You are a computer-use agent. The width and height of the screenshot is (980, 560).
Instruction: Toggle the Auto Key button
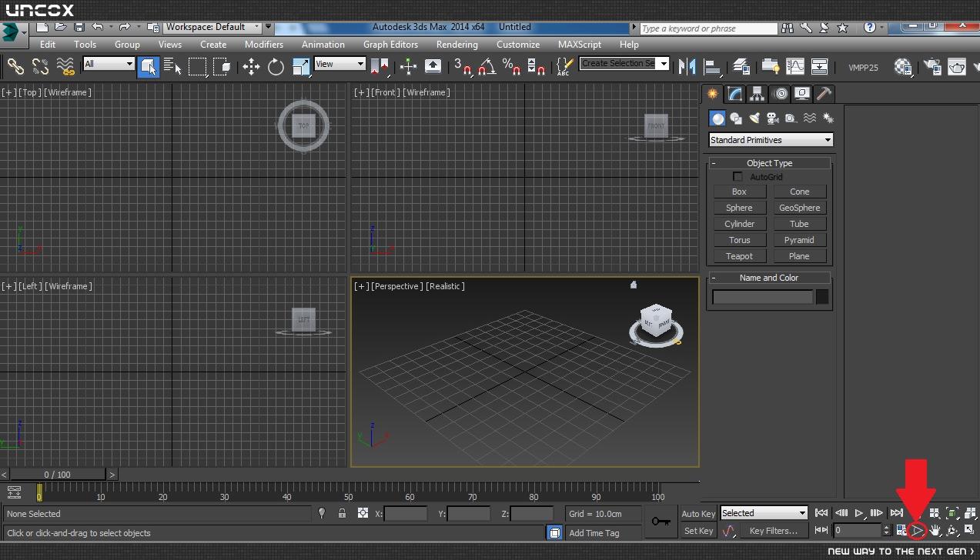(698, 514)
